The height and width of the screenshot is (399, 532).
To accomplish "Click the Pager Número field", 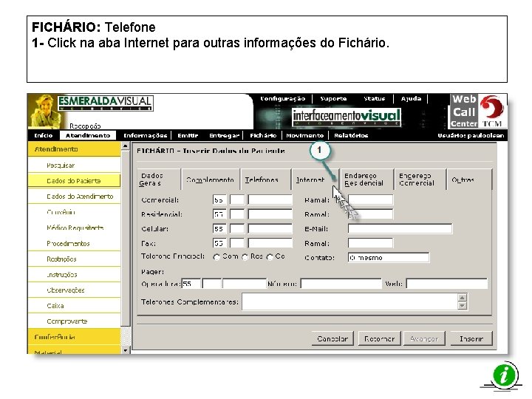I will [341, 284].
